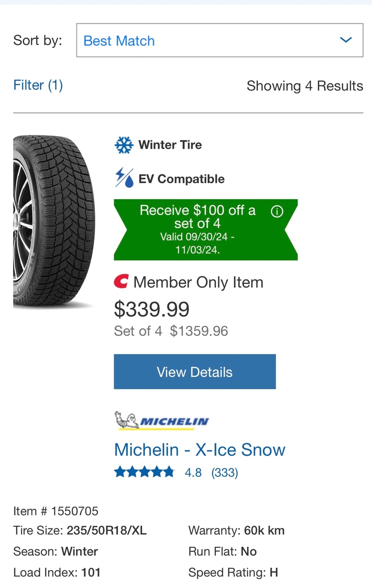
Task: Click the Michelin brand logo
Action: 162,421
